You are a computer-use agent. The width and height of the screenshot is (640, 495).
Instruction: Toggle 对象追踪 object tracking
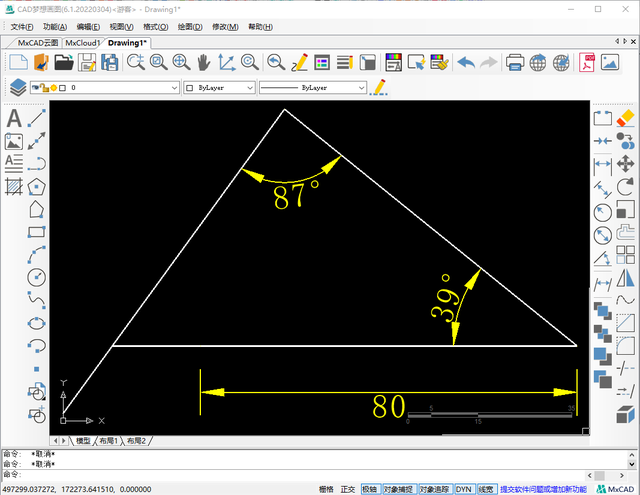coord(435,489)
